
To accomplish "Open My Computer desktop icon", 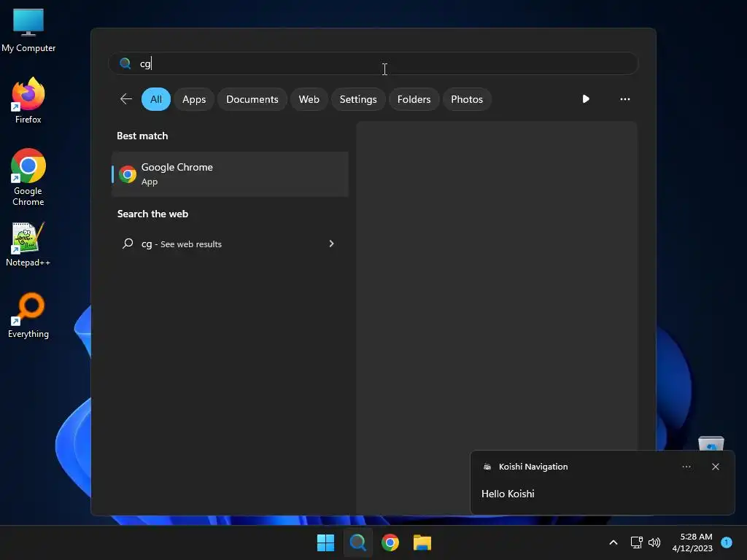I will pos(28,31).
